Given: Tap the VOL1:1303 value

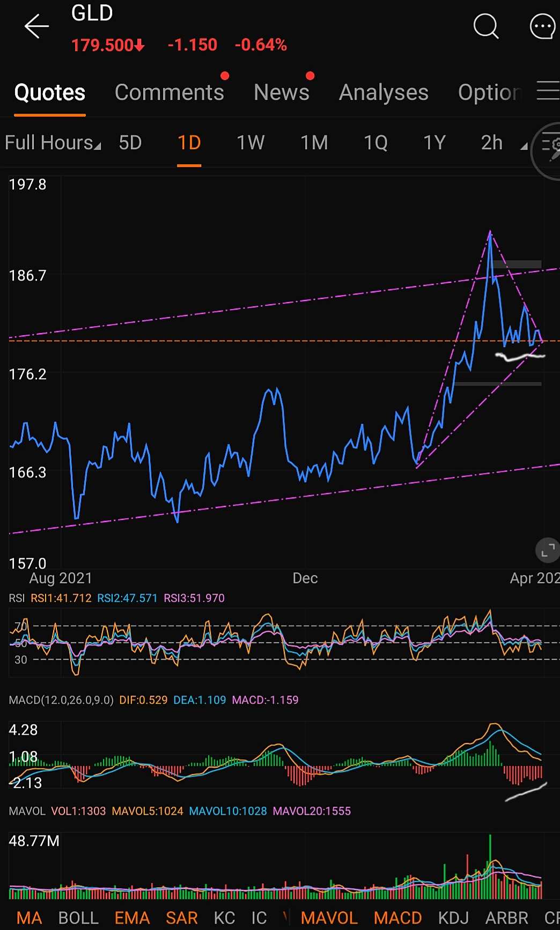Looking at the screenshot, I should (78, 811).
